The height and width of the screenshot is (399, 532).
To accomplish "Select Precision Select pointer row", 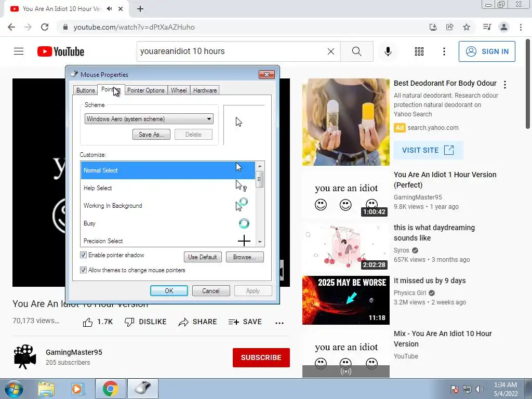I will 168,241.
